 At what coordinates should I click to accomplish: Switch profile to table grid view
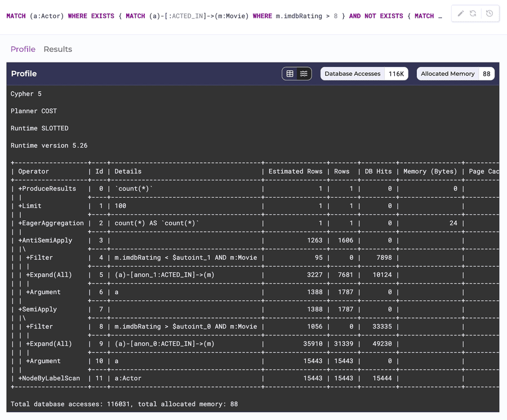[x=290, y=74]
